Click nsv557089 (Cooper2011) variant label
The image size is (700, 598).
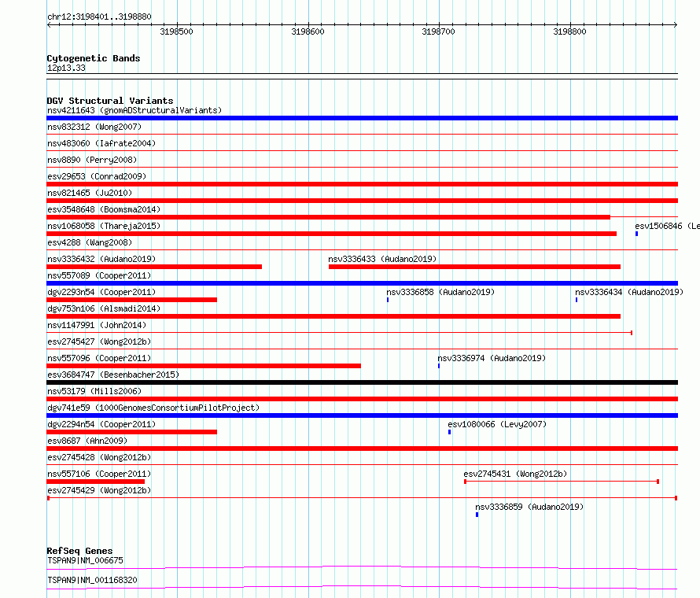99,275
